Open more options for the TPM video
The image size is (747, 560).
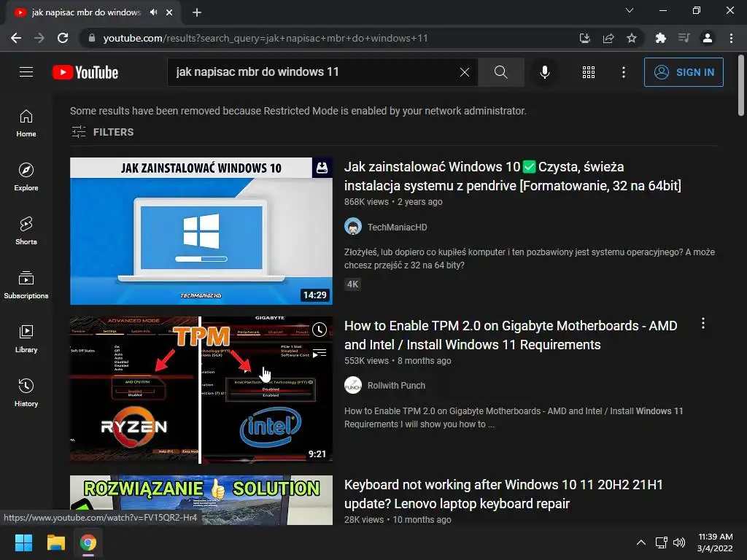703,324
